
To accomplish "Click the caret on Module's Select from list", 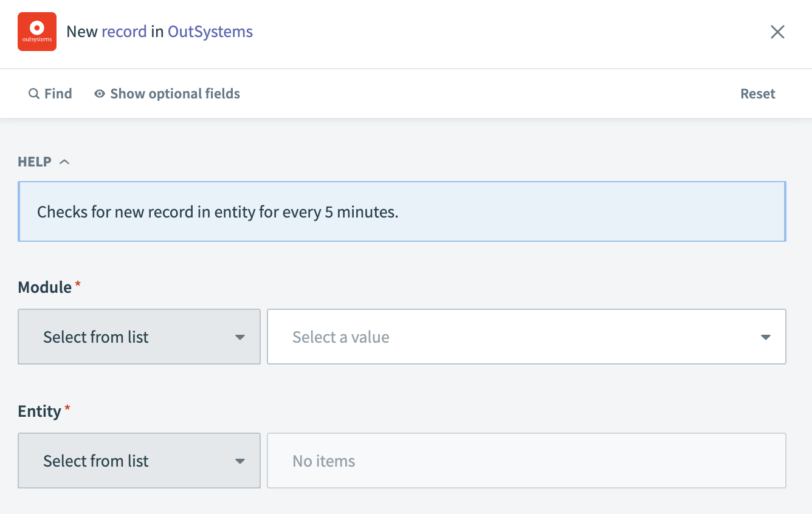I will (240, 337).
